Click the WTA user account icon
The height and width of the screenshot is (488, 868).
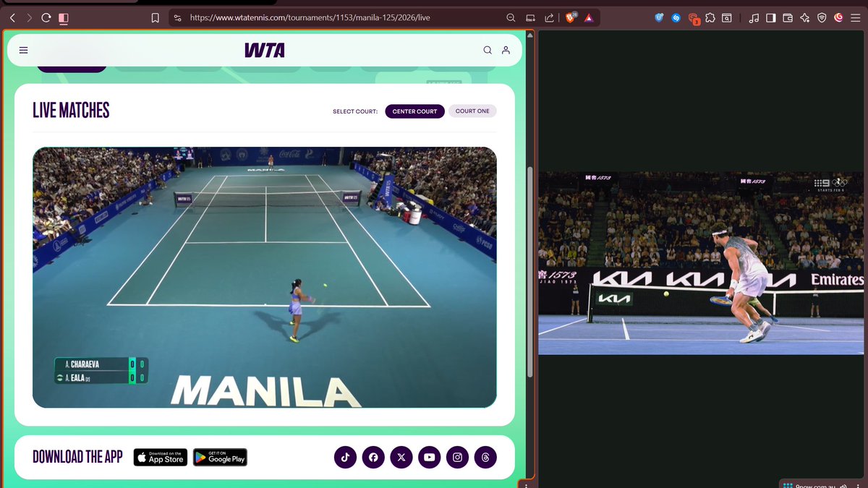click(x=506, y=50)
